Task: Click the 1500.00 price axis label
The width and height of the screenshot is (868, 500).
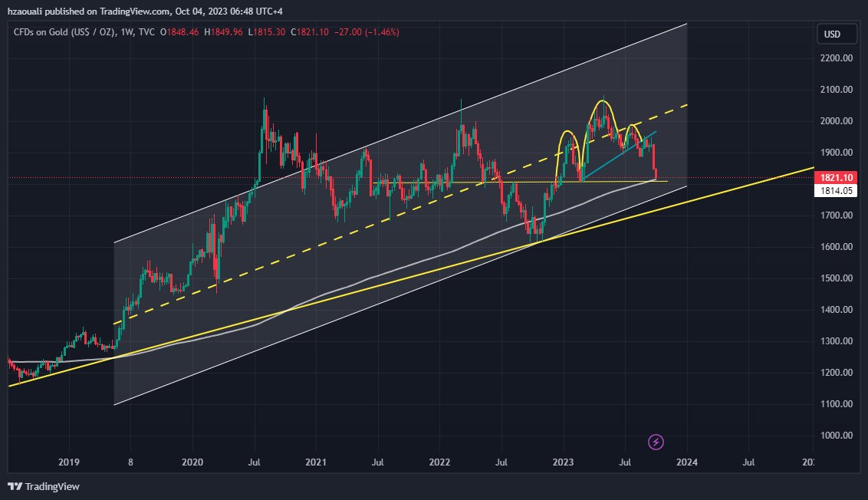Action: click(837, 278)
